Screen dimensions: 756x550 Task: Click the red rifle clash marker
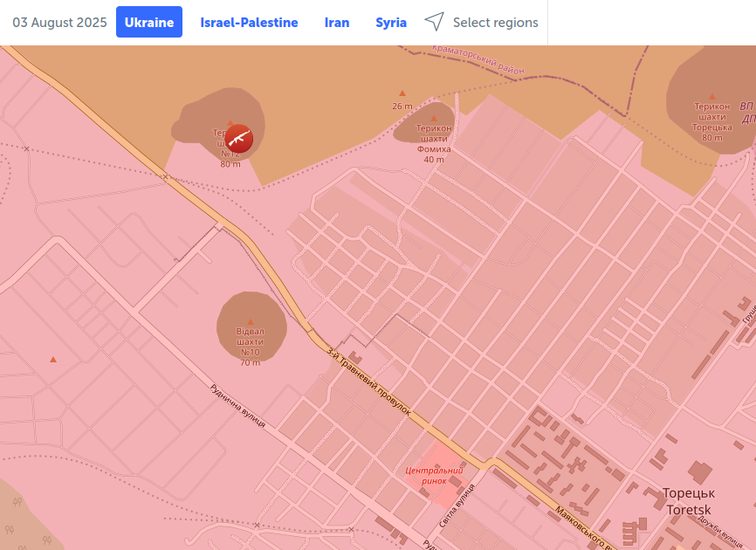click(x=238, y=139)
